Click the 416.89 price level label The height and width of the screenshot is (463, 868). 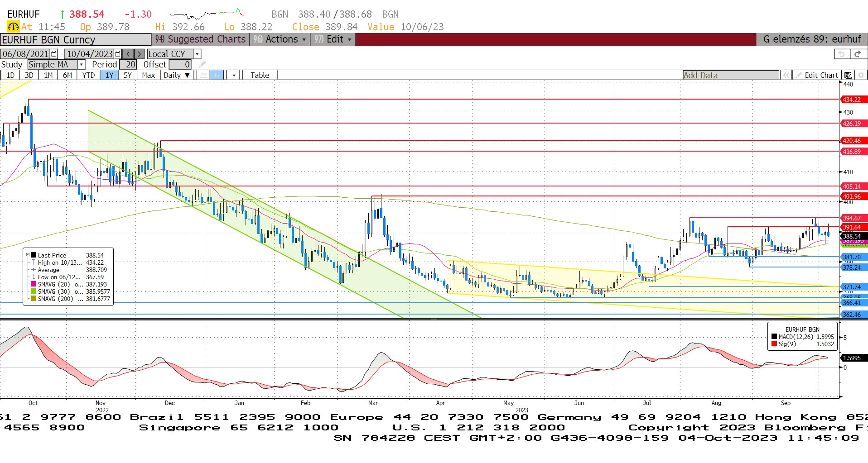[x=854, y=152]
